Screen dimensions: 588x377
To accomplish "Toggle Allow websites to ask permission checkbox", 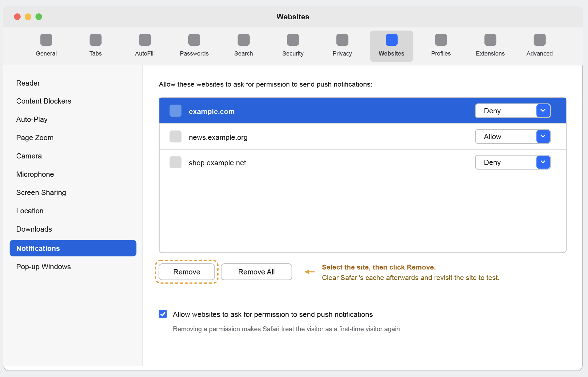I will (x=163, y=314).
